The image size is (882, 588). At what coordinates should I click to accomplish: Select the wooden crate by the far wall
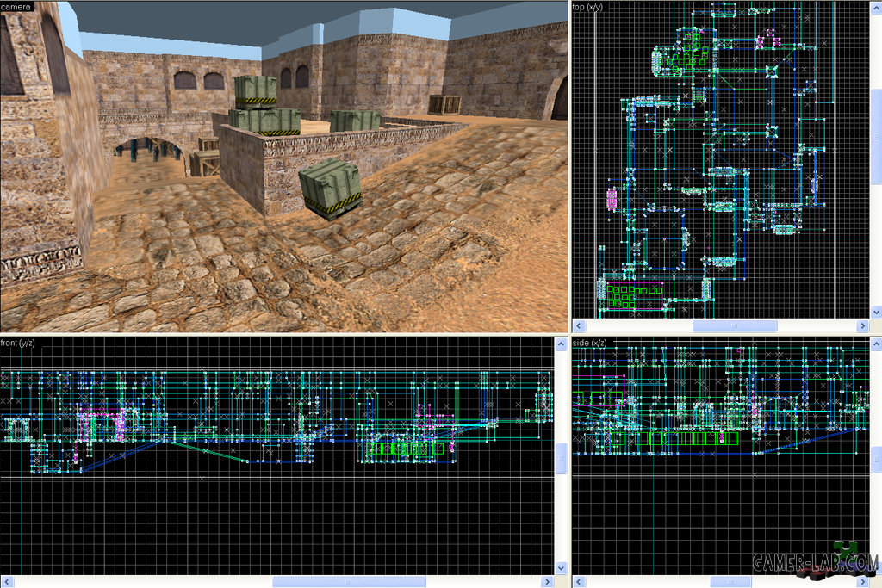click(x=444, y=104)
